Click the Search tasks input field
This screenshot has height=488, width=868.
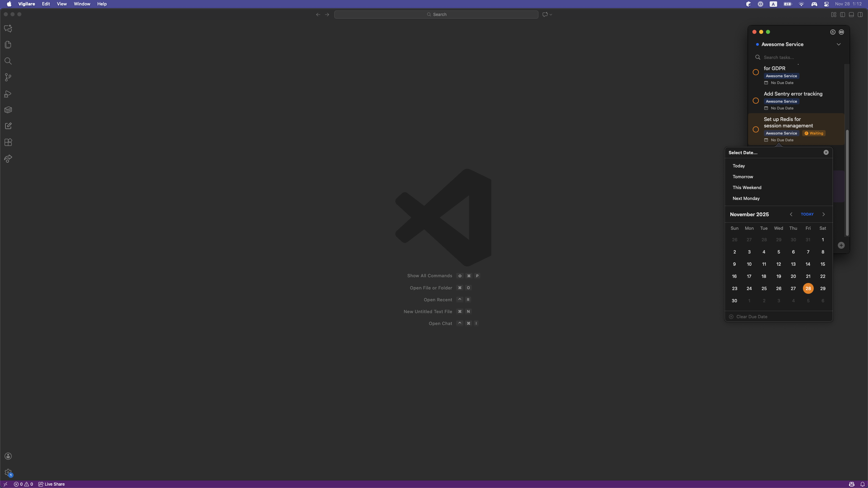797,57
